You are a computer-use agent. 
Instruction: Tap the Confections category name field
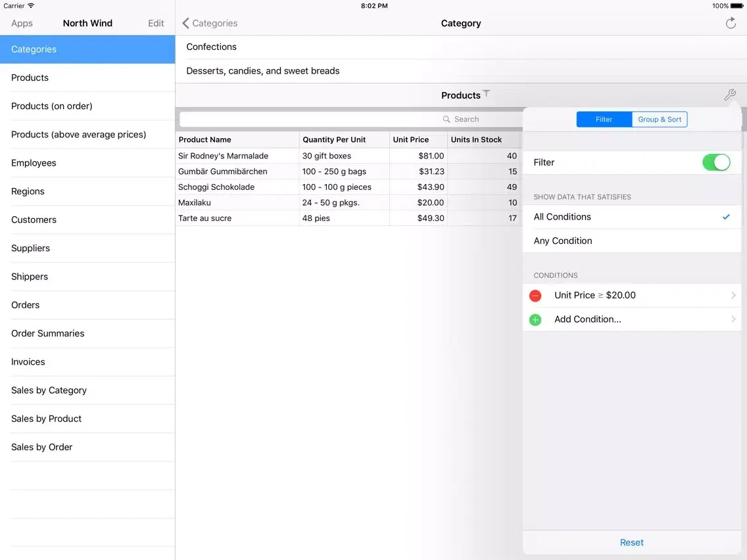[x=461, y=47]
